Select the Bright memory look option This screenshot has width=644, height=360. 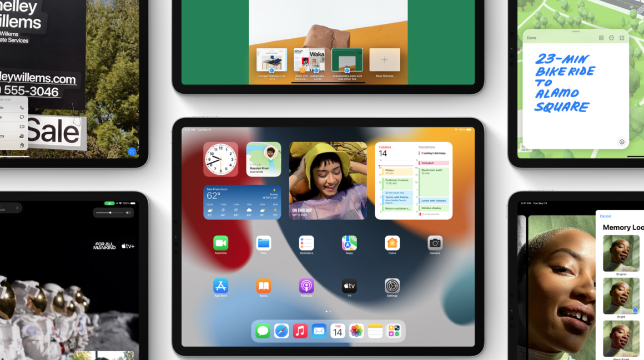tap(621, 296)
